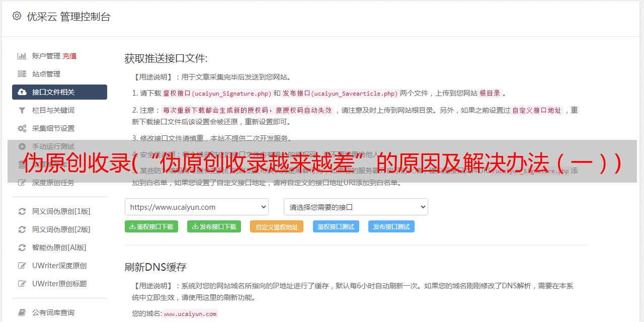Image resolution: width=644 pixels, height=322 pixels.
Task: Click the 获取推送接口文件: heading
Action: pos(166,58)
